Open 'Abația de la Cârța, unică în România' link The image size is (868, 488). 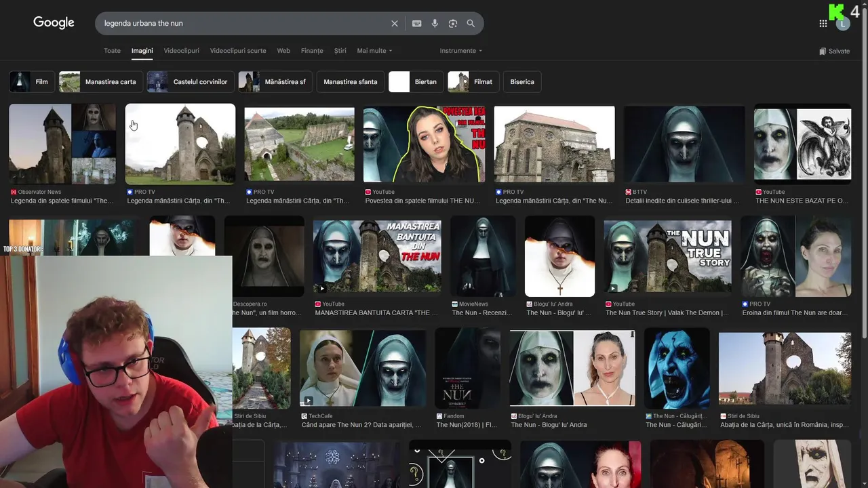pos(784,425)
